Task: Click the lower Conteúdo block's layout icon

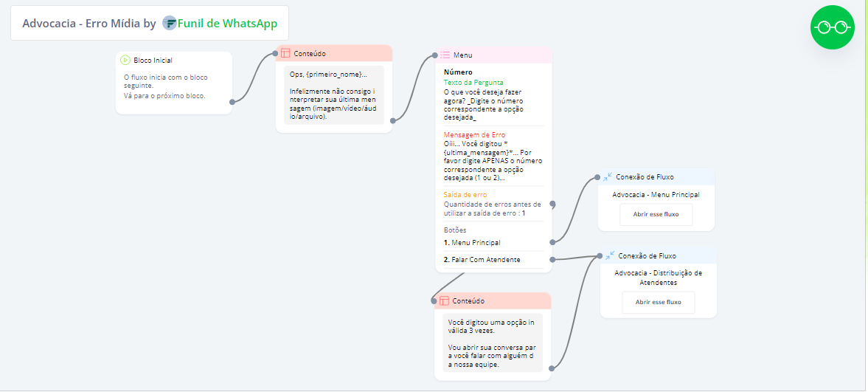Action: [x=444, y=301]
